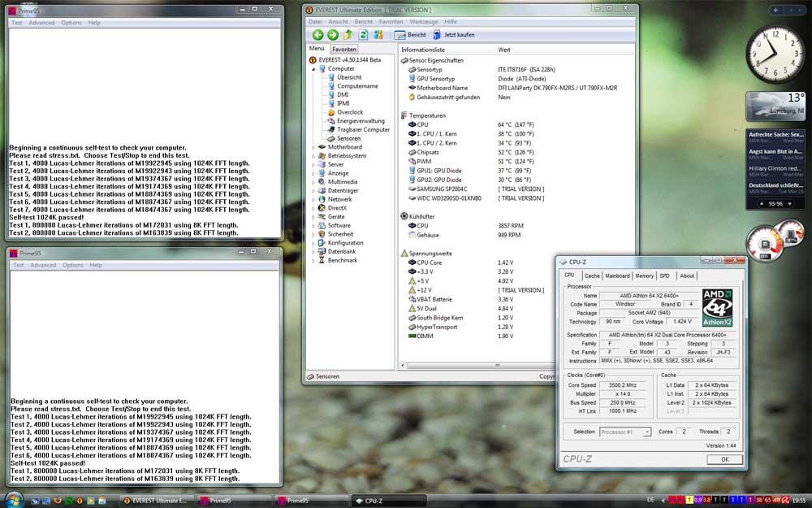Click the Refresh icon in EVEREST toolbar
The height and width of the screenshot is (508, 812).
363,35
